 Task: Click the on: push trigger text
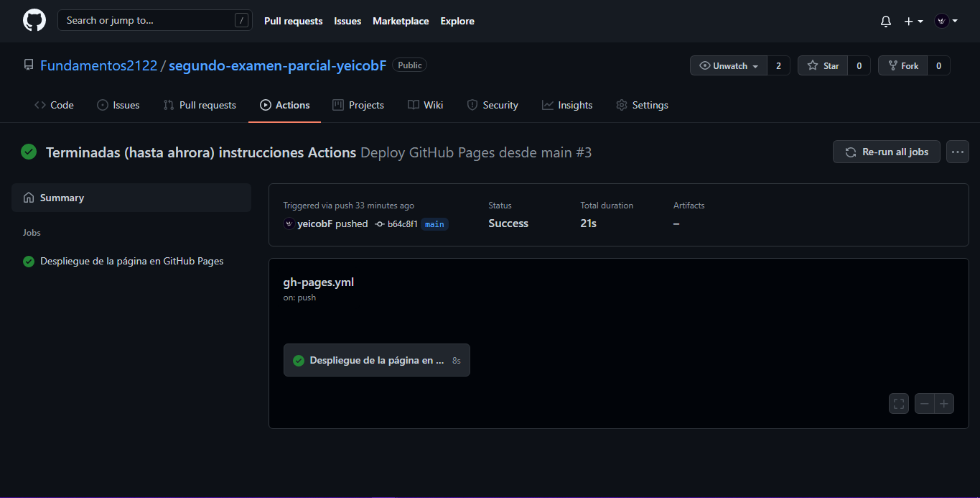click(x=299, y=298)
